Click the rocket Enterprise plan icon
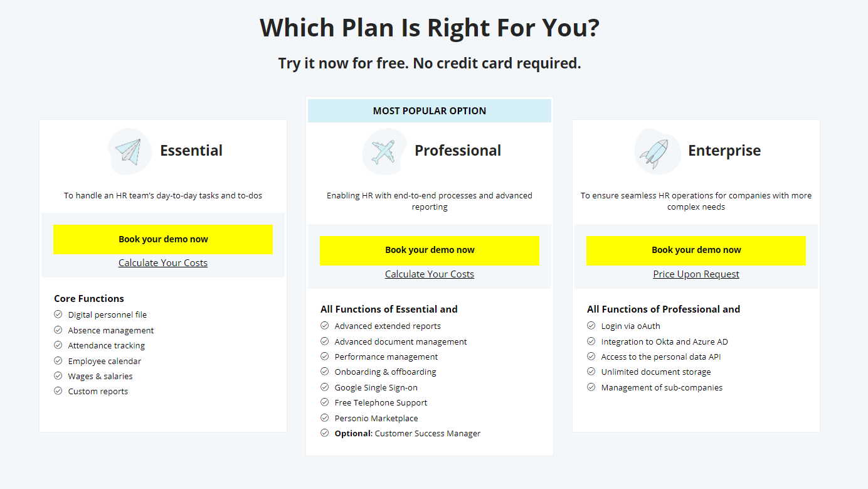The width and height of the screenshot is (868, 489). pos(657,151)
